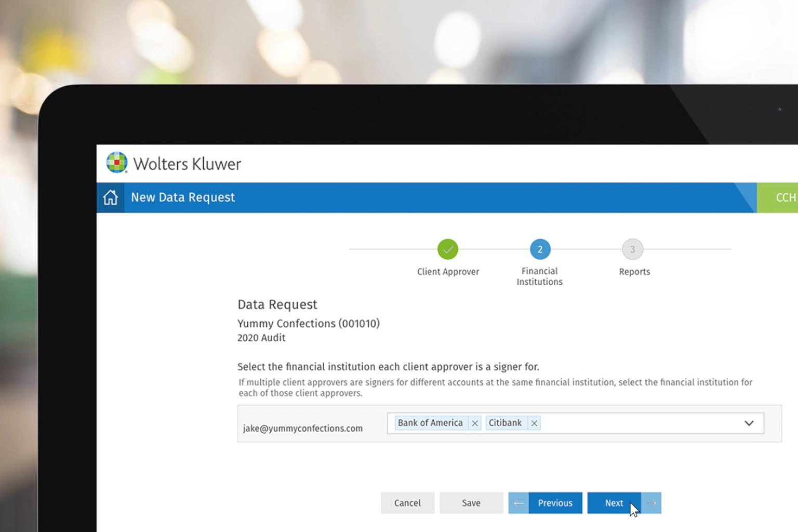The width and height of the screenshot is (798, 532).
Task: Open the Financial Institutions step label
Action: pyautogui.click(x=539, y=276)
